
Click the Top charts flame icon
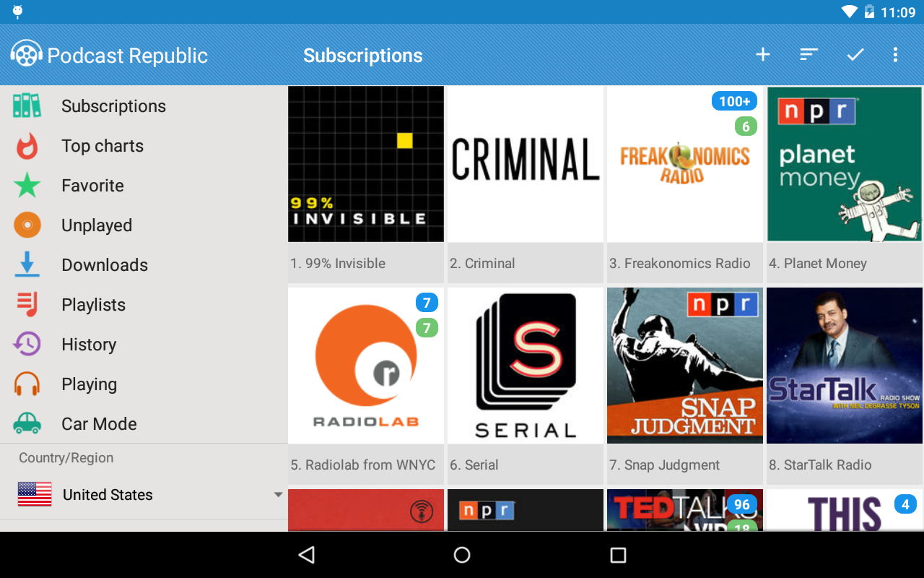(27, 145)
